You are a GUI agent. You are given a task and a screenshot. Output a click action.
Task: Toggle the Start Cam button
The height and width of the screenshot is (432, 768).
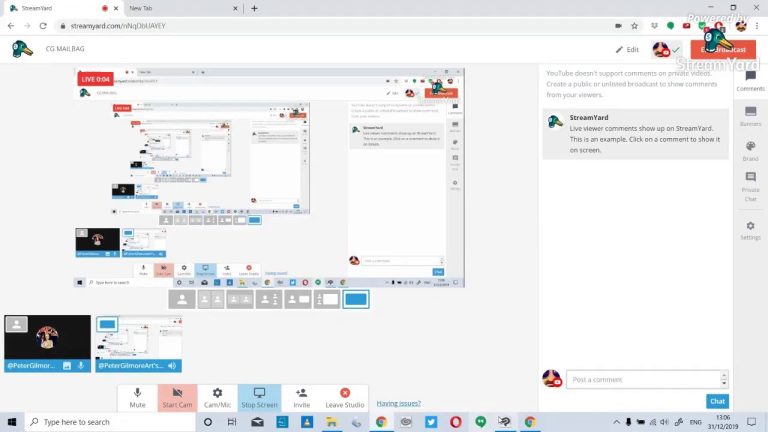177,398
